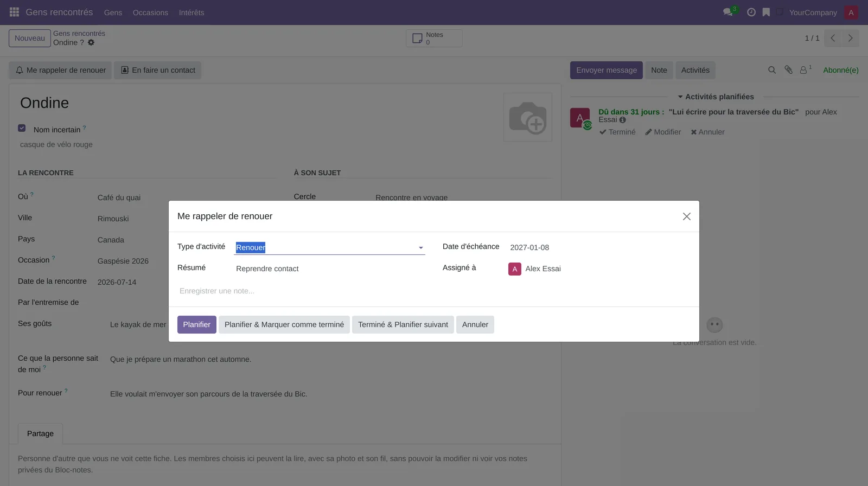This screenshot has height=486, width=868.
Task: Click En faire un contact button
Action: coord(158,70)
